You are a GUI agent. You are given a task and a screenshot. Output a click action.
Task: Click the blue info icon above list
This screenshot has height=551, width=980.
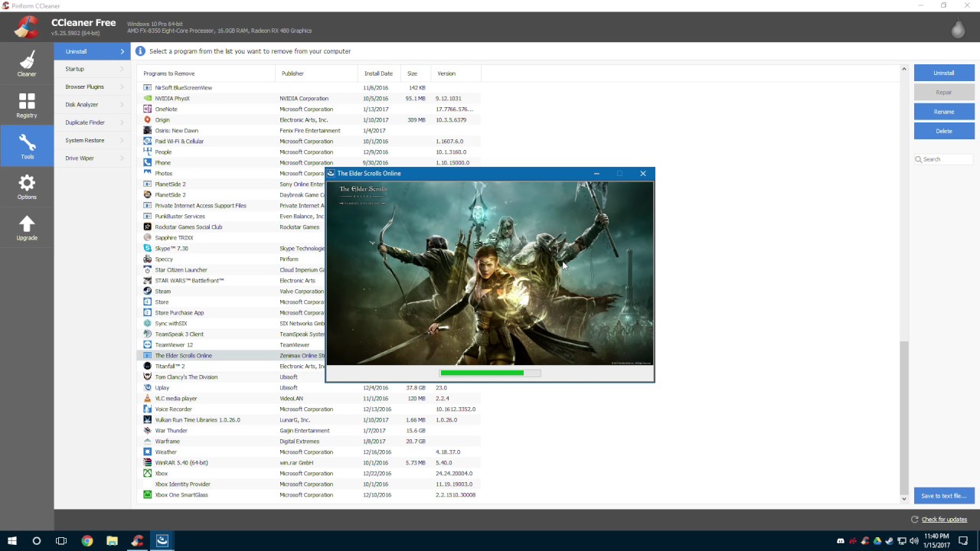tap(140, 51)
